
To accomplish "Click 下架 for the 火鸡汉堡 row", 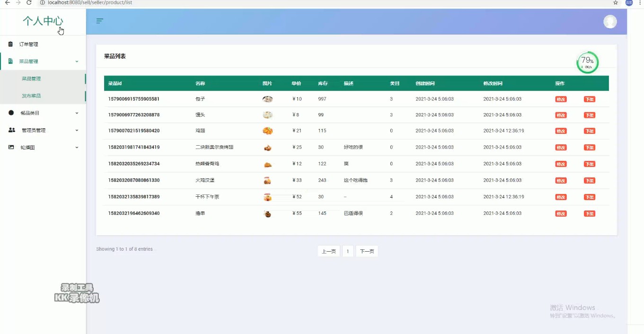I will 590,181.
